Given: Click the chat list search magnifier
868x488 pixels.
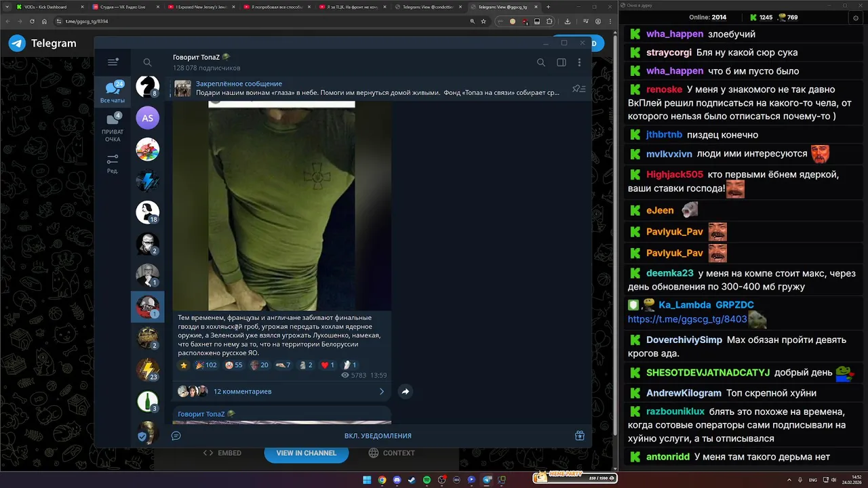Looking at the screenshot, I should (147, 62).
